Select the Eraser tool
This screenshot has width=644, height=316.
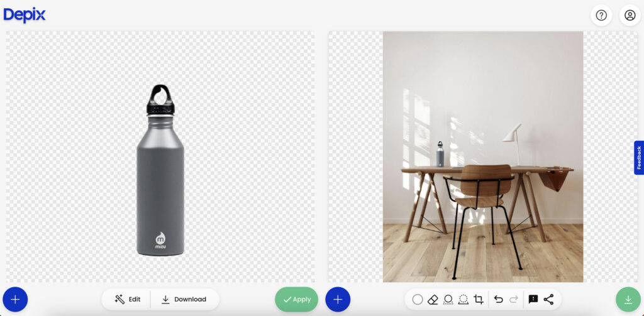(x=433, y=299)
